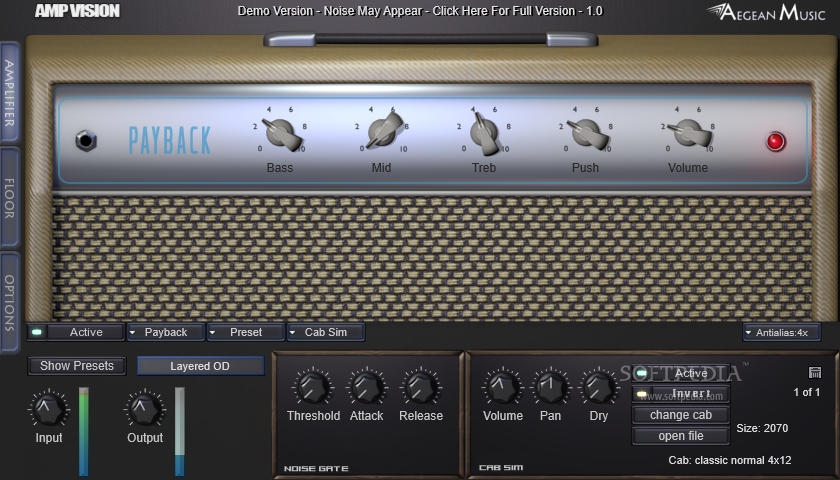Click the demo full version link

(420, 11)
